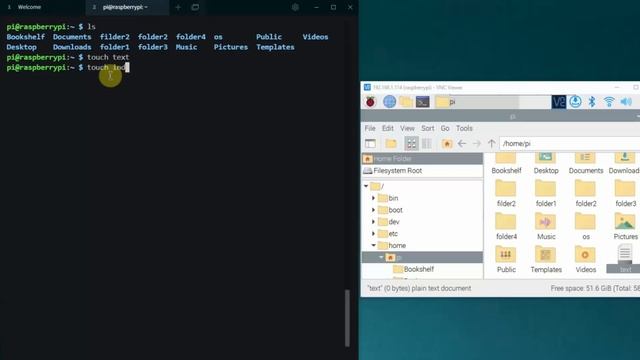Screen dimensions: 640x360
Task: Open File Manager from the Pi taskbar
Action: 406,102
